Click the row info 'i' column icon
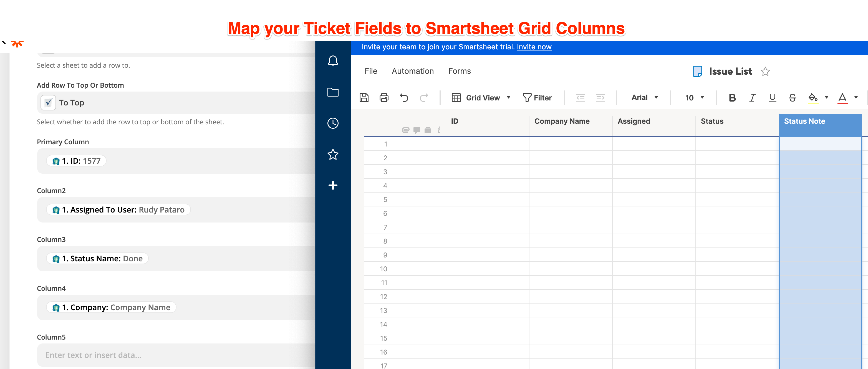The height and width of the screenshot is (369, 868). pos(439,130)
